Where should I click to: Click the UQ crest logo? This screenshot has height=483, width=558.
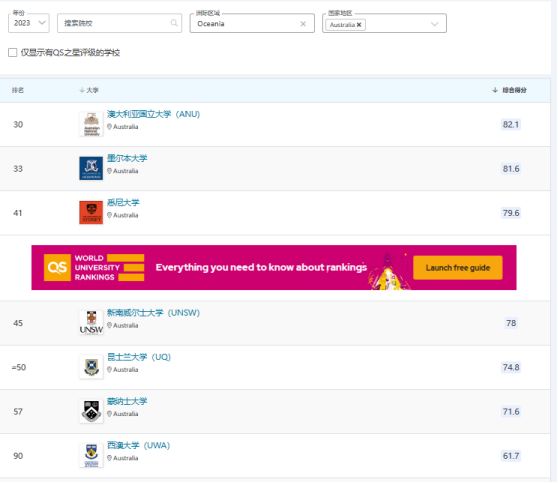[91, 367]
